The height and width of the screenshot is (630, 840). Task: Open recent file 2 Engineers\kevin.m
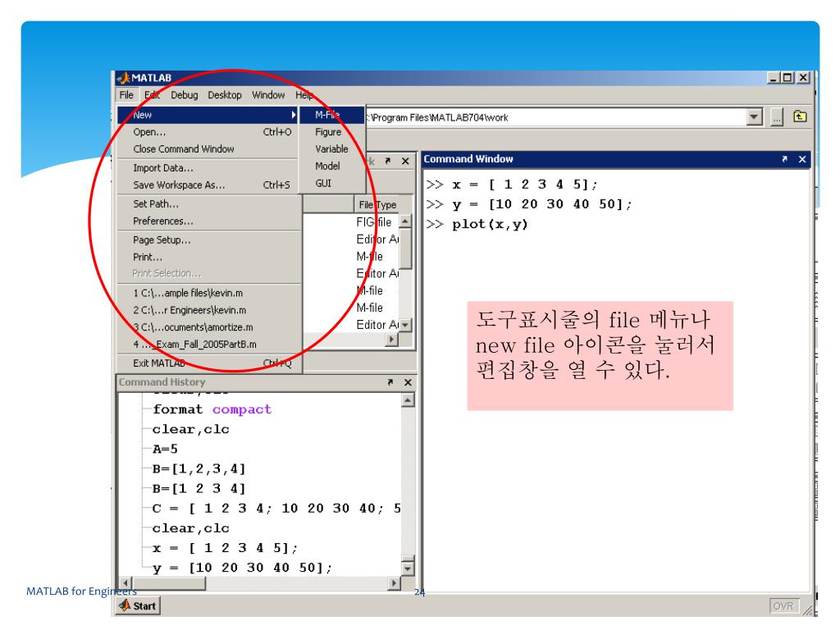(209, 310)
